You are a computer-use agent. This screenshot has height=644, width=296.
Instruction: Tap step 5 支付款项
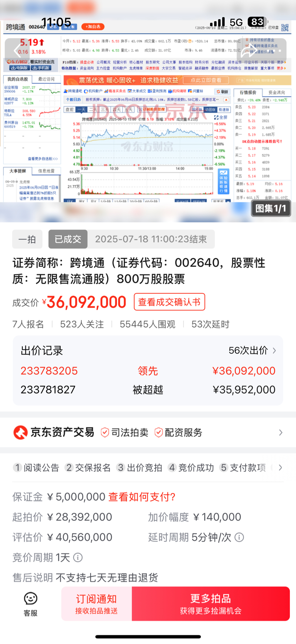242,468
